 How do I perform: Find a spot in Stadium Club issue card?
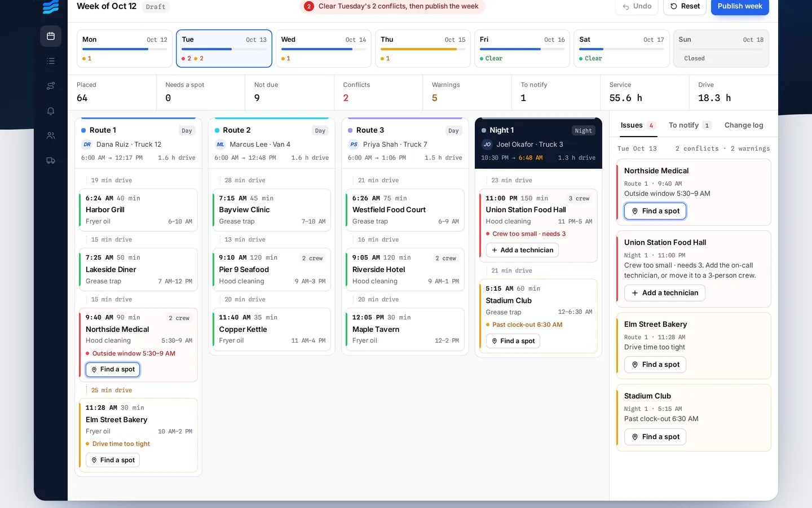pyautogui.click(x=655, y=437)
